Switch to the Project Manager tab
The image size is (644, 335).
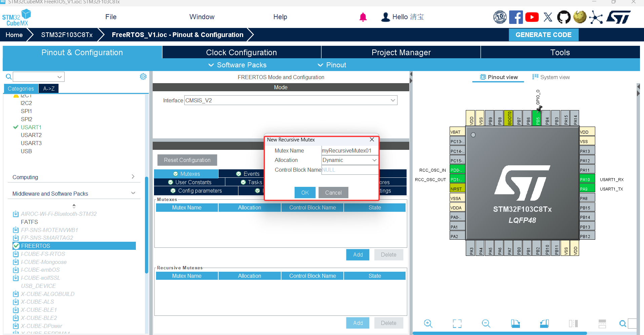(401, 53)
